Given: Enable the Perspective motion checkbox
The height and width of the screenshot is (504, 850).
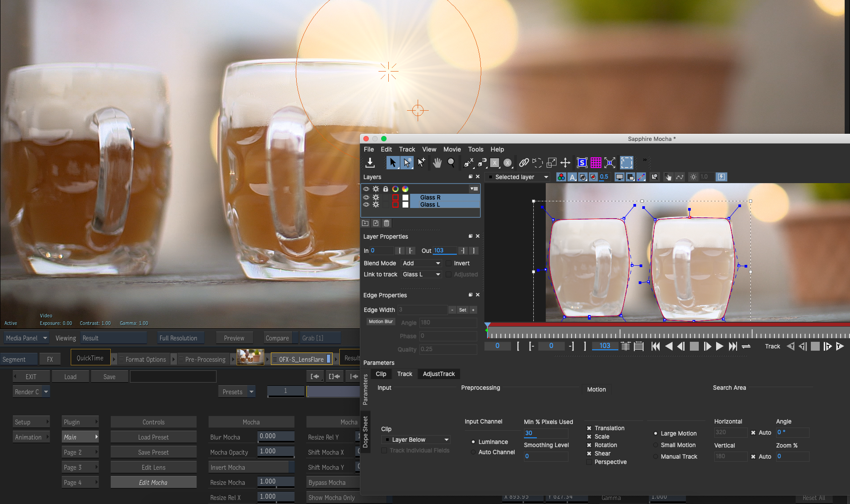Looking at the screenshot, I should 589,462.
